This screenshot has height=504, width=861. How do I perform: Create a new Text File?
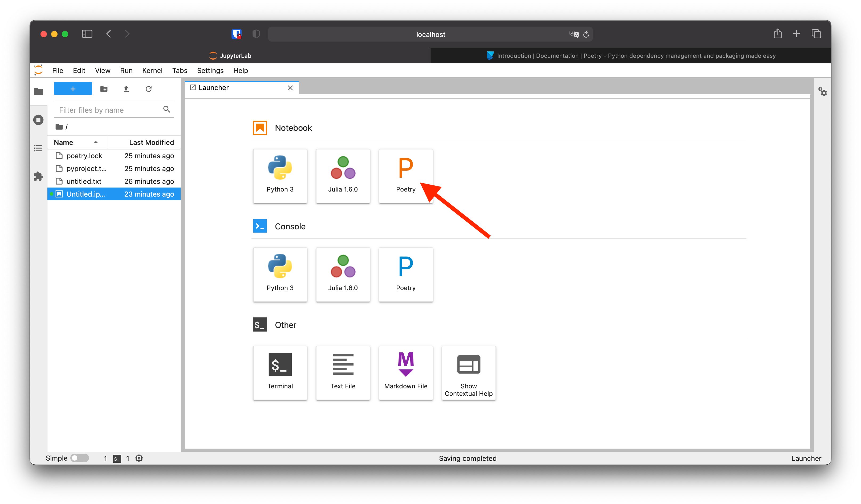pos(343,372)
